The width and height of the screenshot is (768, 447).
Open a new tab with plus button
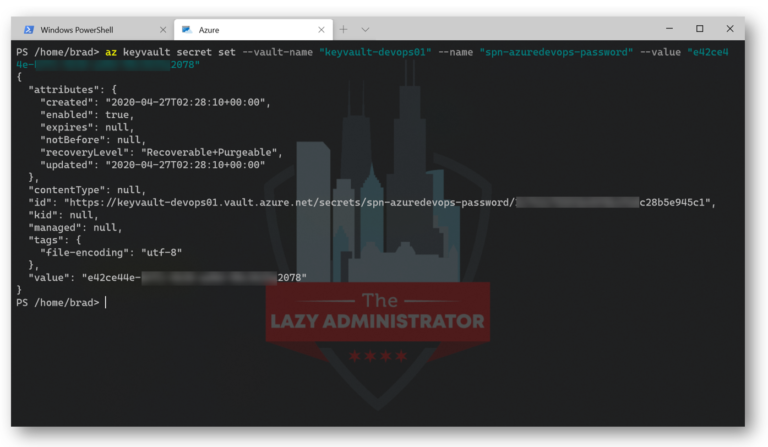[x=343, y=29]
